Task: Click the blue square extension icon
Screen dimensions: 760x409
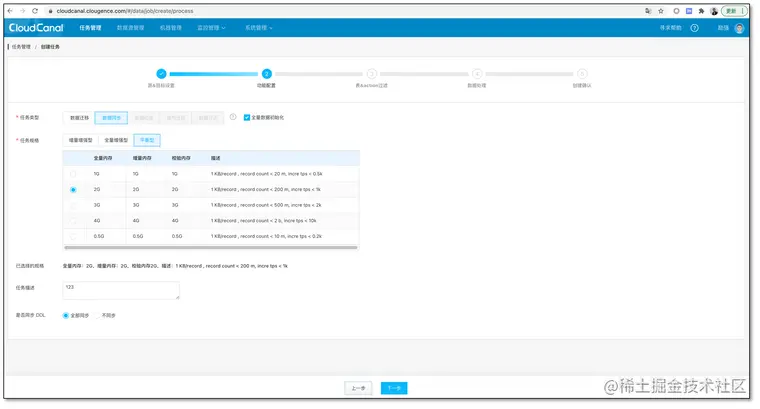Action: tap(689, 11)
